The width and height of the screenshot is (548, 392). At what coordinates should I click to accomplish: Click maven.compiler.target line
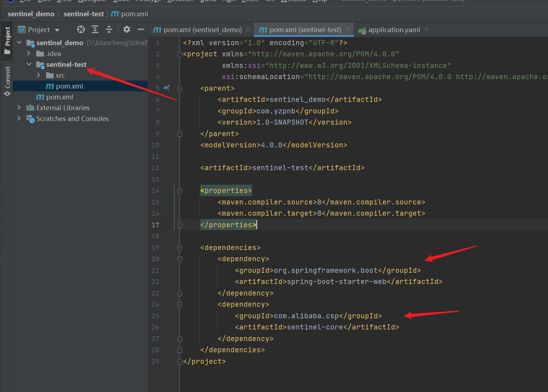click(x=322, y=213)
